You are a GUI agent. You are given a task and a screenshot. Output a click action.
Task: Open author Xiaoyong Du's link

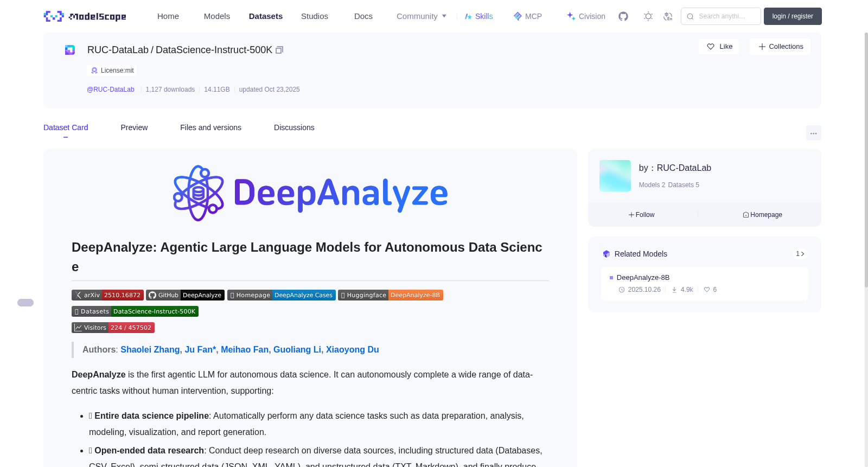tap(353, 350)
